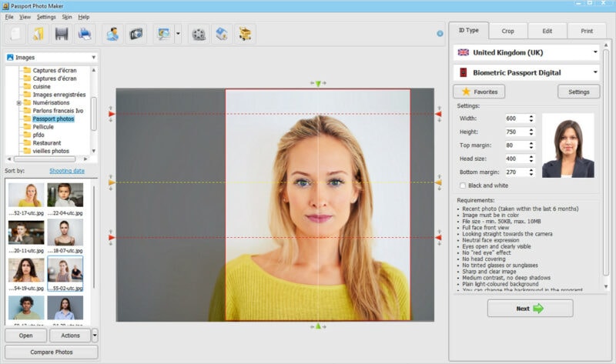This screenshot has height=364, width=616.
Task: Click the Head size stepper arrows
Action: [531, 159]
